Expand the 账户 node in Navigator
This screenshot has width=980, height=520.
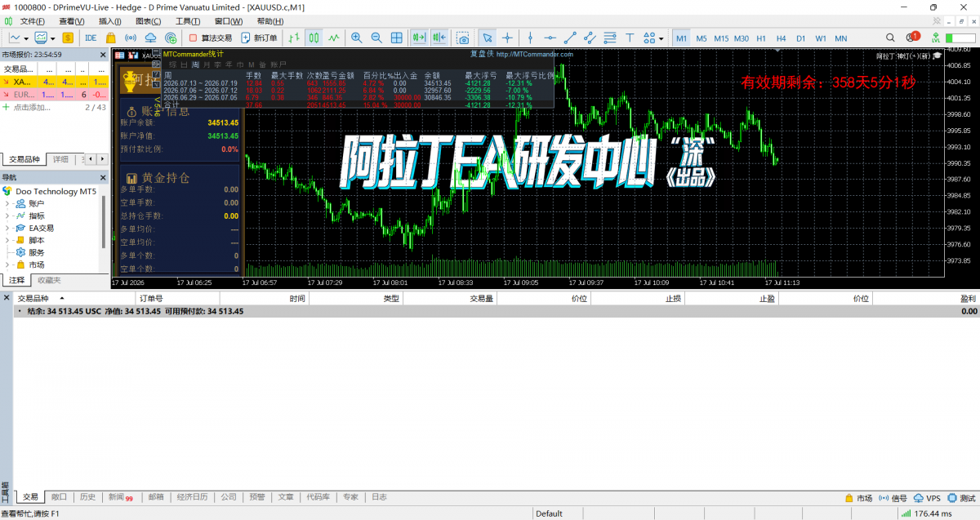coord(7,203)
